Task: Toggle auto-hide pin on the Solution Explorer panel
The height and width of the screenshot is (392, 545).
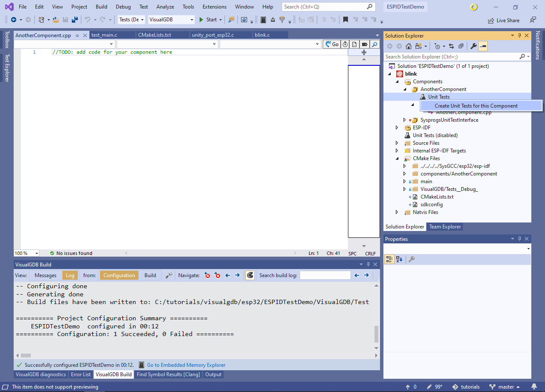Action: point(520,35)
